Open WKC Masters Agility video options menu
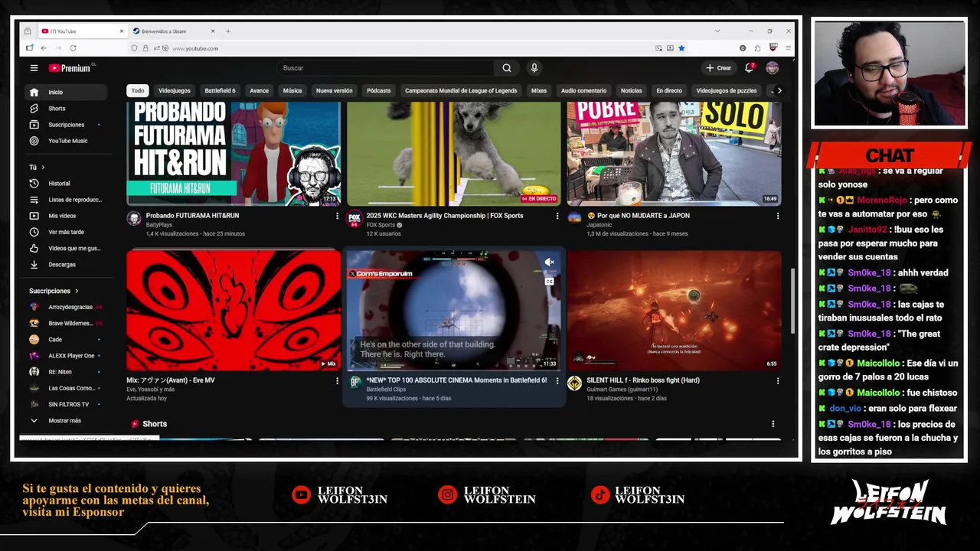 557,216
